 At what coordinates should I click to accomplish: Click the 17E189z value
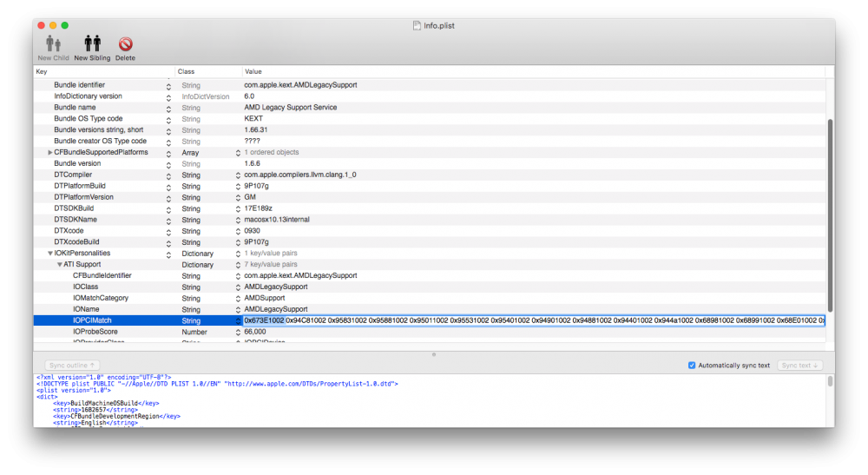coord(258,208)
